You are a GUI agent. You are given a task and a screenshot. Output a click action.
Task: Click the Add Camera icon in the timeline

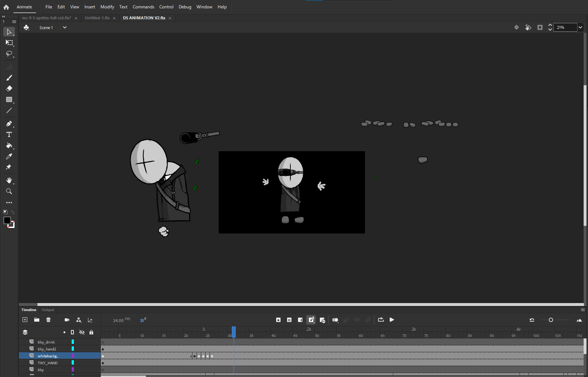(x=67, y=320)
